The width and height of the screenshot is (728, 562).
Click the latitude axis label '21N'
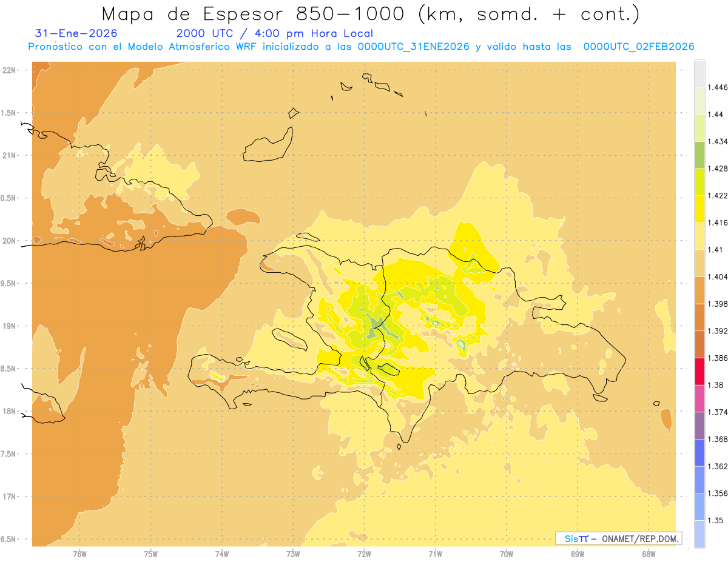coord(10,156)
